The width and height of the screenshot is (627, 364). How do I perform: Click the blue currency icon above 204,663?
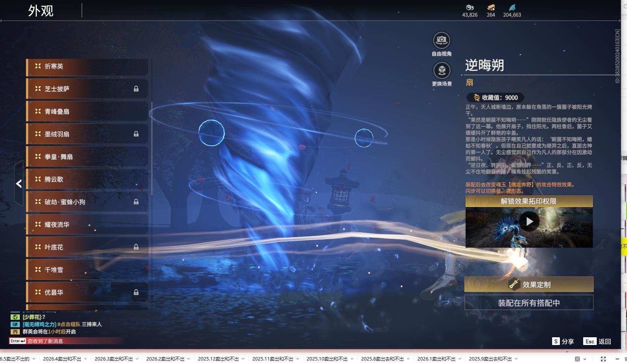512,7
